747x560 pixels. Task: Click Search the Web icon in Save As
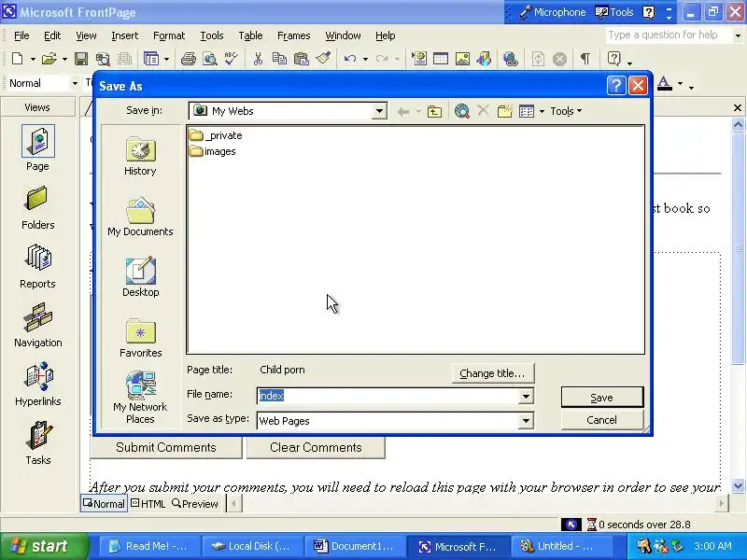coord(461,111)
